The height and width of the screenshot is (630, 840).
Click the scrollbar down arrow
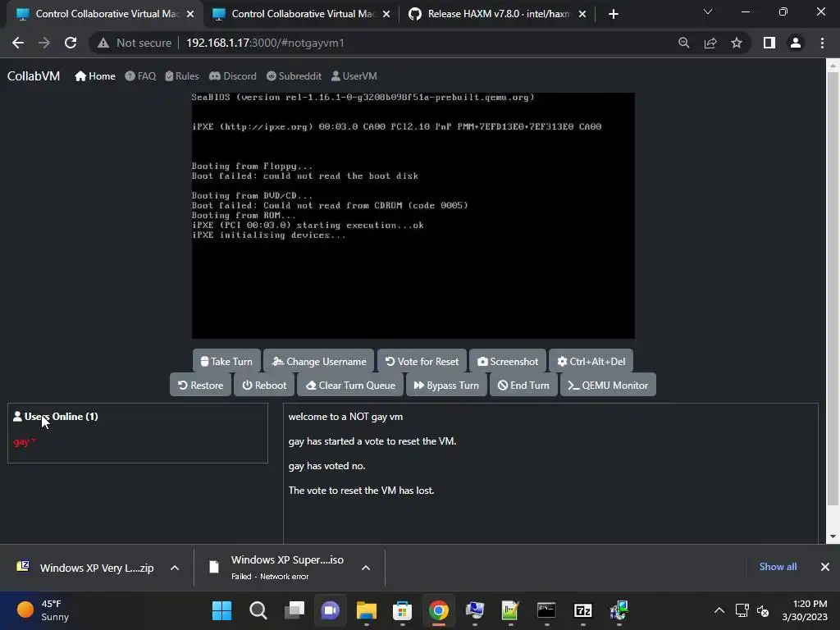coord(833,536)
